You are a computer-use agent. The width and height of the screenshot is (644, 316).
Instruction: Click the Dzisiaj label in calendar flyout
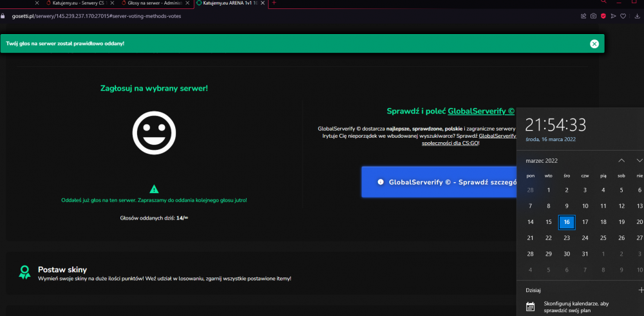533,290
